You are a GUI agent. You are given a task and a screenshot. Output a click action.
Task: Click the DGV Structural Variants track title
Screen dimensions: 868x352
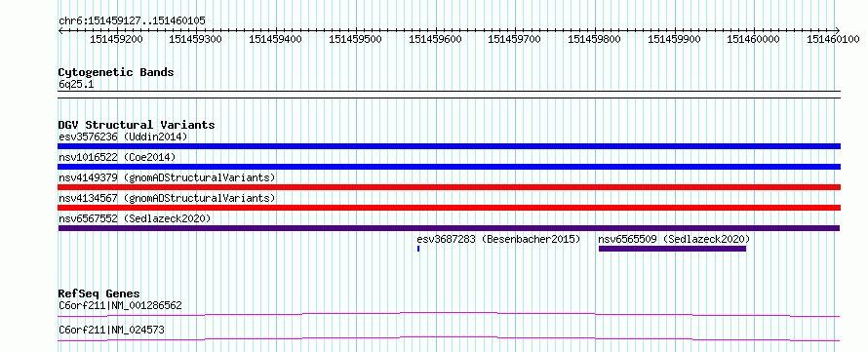coord(137,125)
